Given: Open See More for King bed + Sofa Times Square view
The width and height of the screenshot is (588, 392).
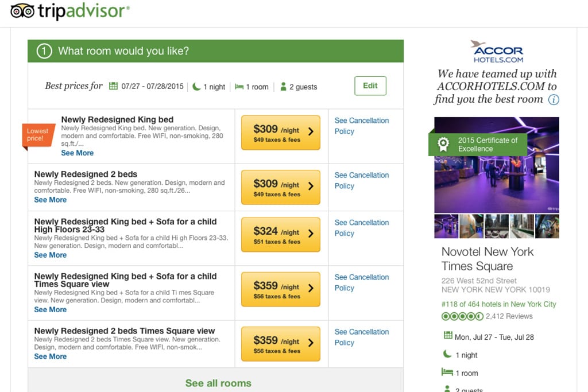Looking at the screenshot, I should coord(51,309).
